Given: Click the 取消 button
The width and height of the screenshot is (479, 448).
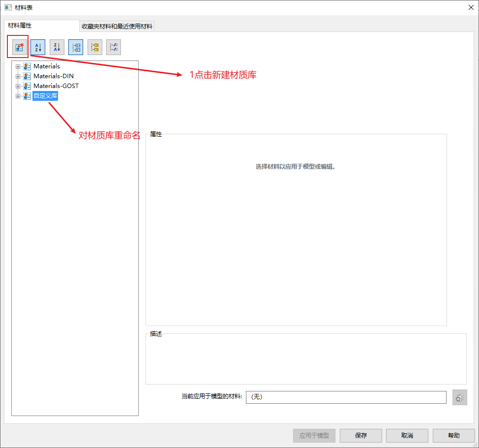Looking at the screenshot, I should [407, 436].
